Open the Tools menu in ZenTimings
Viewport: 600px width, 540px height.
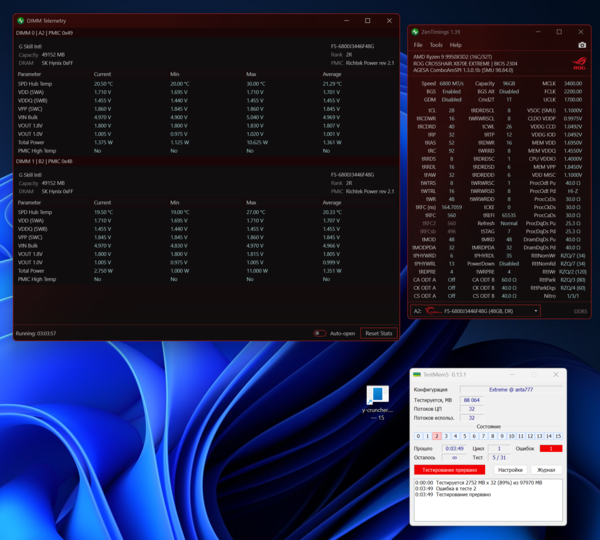[436, 45]
